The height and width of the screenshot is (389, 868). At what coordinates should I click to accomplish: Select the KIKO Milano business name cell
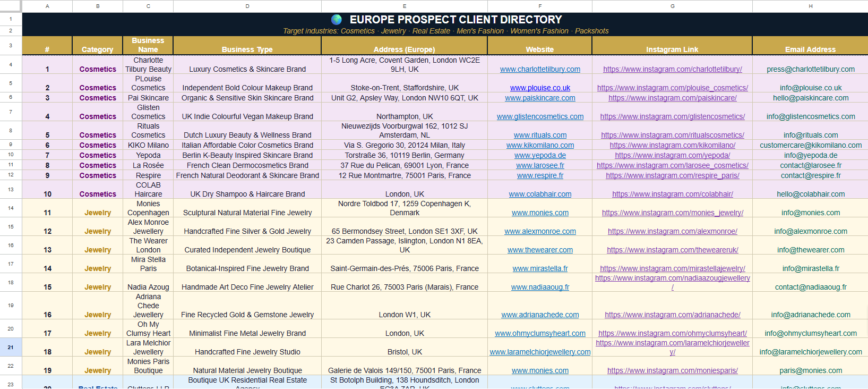pos(148,145)
